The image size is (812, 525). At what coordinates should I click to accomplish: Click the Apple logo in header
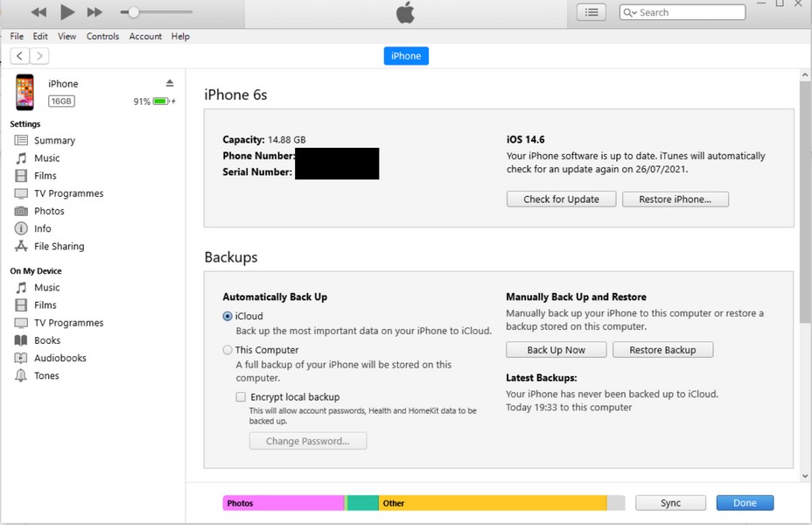tap(405, 12)
